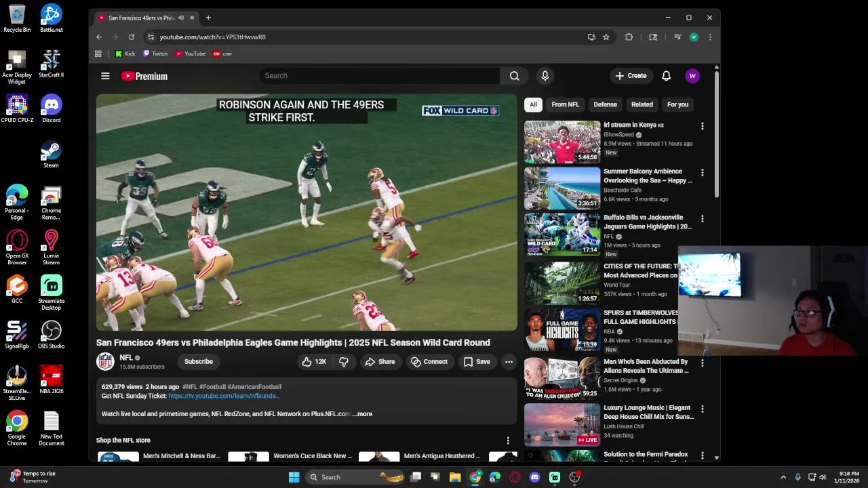
Task: Open options for Buffalo Bills vs Jacksonville video
Action: coord(702,219)
